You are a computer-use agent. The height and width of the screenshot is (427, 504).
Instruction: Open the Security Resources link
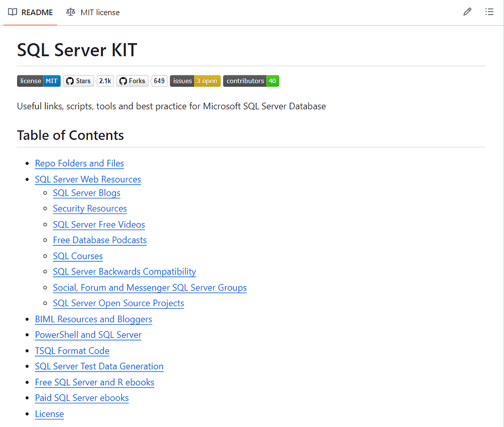point(90,208)
